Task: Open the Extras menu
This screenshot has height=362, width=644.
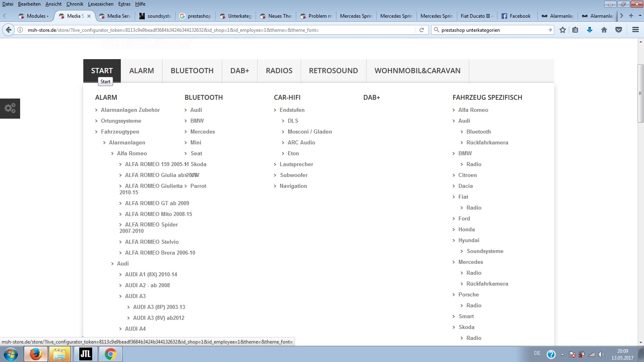Action: 124,4
